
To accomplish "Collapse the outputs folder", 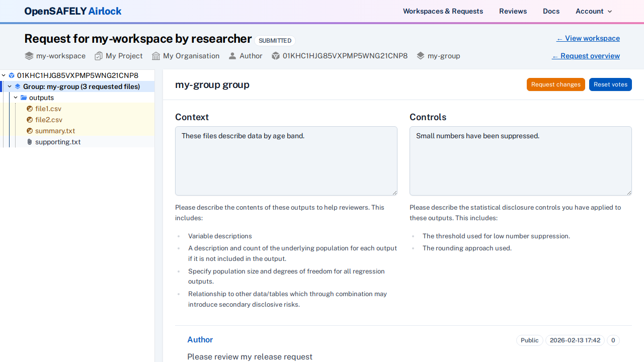I will click(x=15, y=97).
